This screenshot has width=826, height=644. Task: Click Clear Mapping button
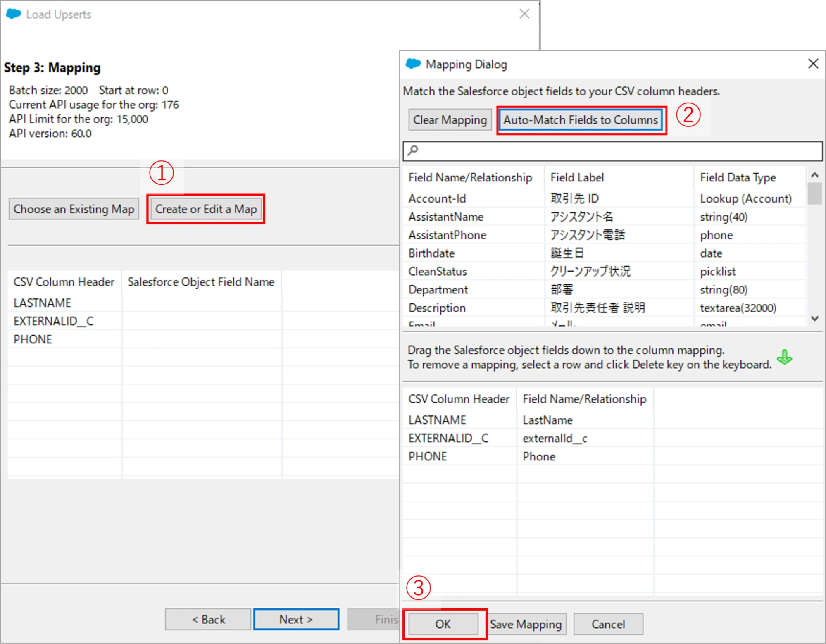(450, 120)
